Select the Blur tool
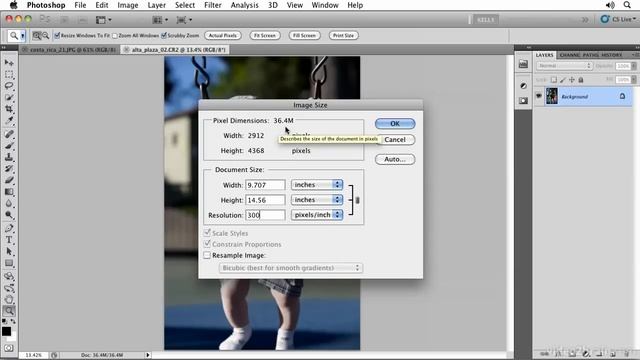This screenshot has width=640, height=360. pyautogui.click(x=9, y=203)
